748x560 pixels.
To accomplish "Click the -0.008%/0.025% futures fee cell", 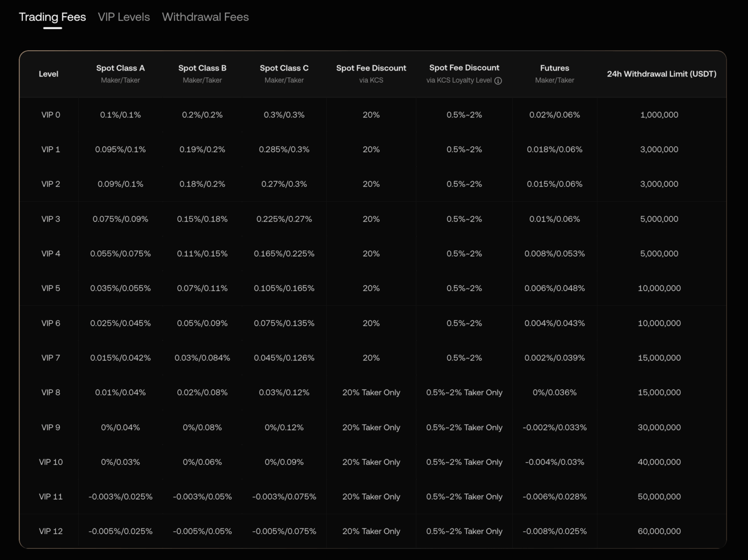I will [555, 531].
